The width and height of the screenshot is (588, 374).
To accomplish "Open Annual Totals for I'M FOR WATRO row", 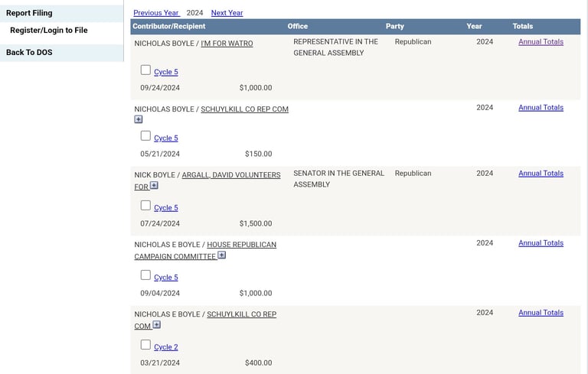I will tap(541, 42).
